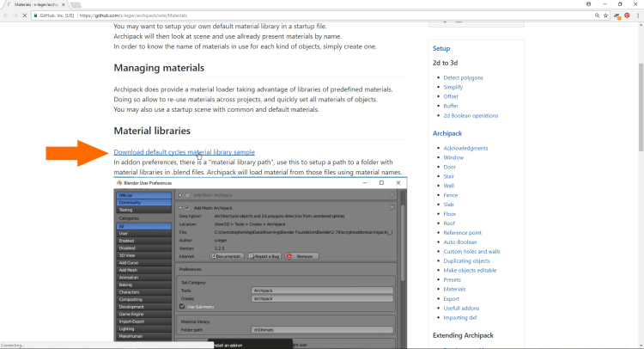644x349 pixels.
Task: Open Download default cycles material library sample
Action: [x=184, y=152]
